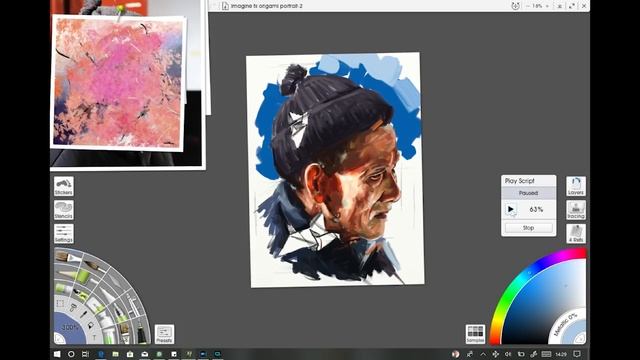Select the palette knife tool
Screen dimensions: 640x360
pos(116,281)
